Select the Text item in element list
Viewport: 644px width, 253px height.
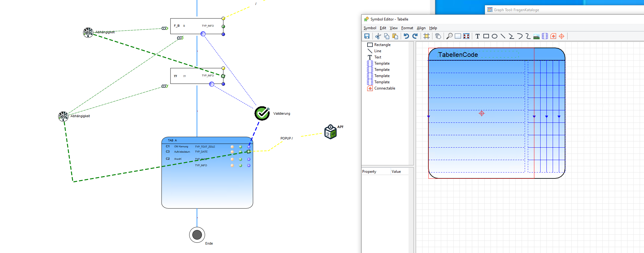[377, 57]
